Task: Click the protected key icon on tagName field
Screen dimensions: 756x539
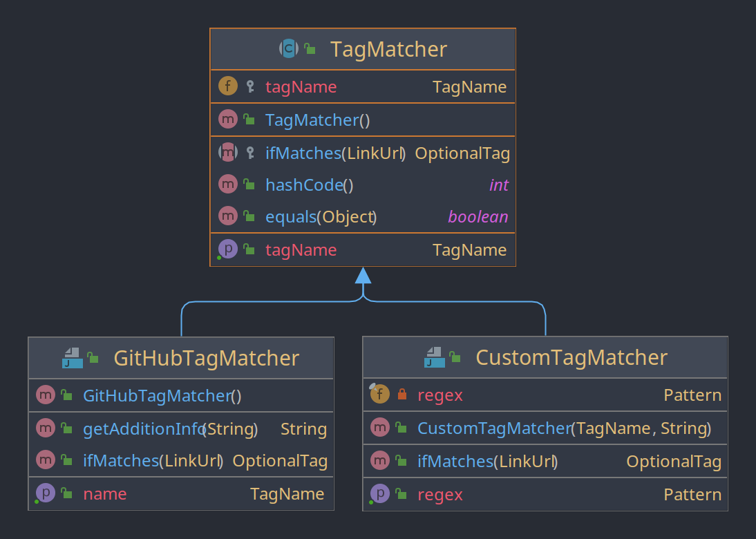Action: 249,86
